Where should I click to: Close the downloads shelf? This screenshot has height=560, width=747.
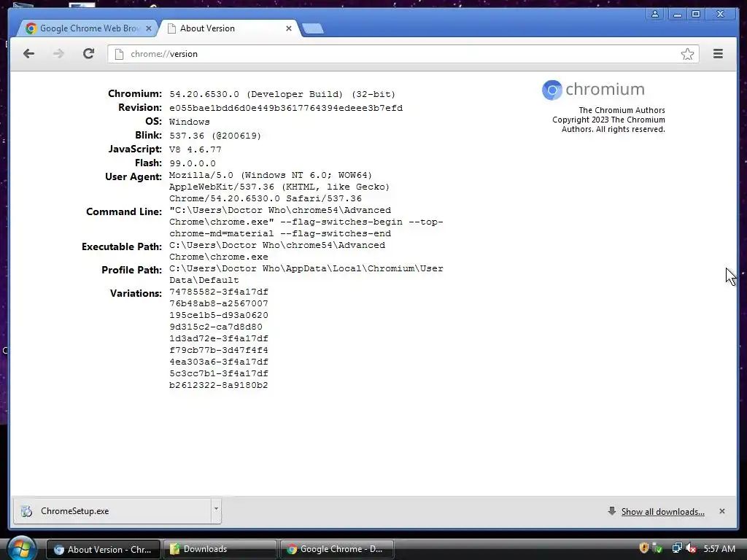[721, 511]
